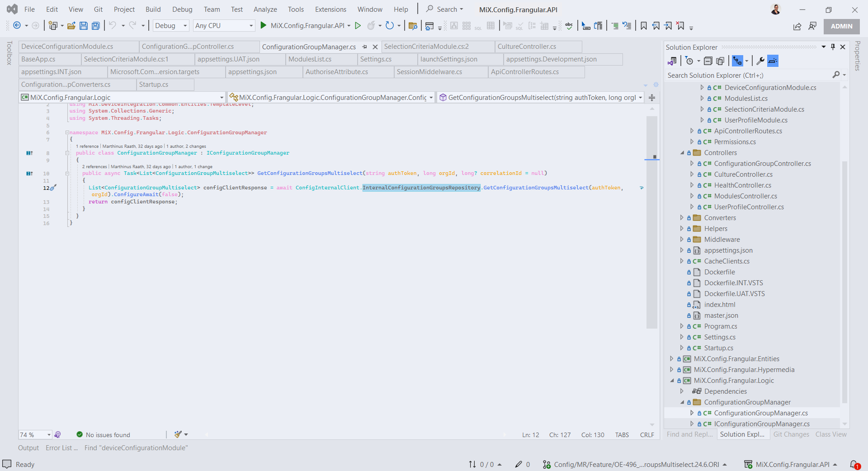The width and height of the screenshot is (868, 471).
Task: Toggle pin on ConfigurationGroupManager.cs tab
Action: (x=364, y=47)
